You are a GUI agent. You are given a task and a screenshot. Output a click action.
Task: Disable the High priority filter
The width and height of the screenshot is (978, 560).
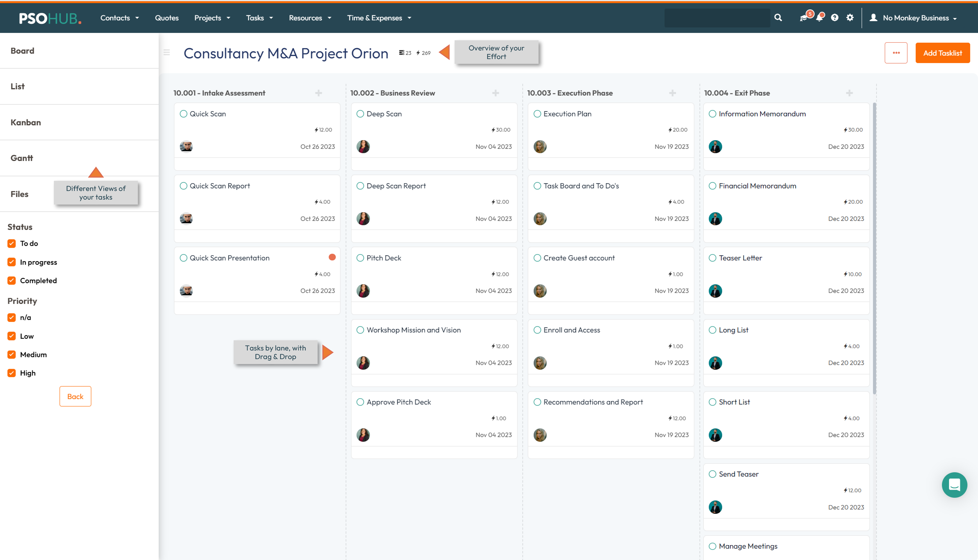(12, 373)
